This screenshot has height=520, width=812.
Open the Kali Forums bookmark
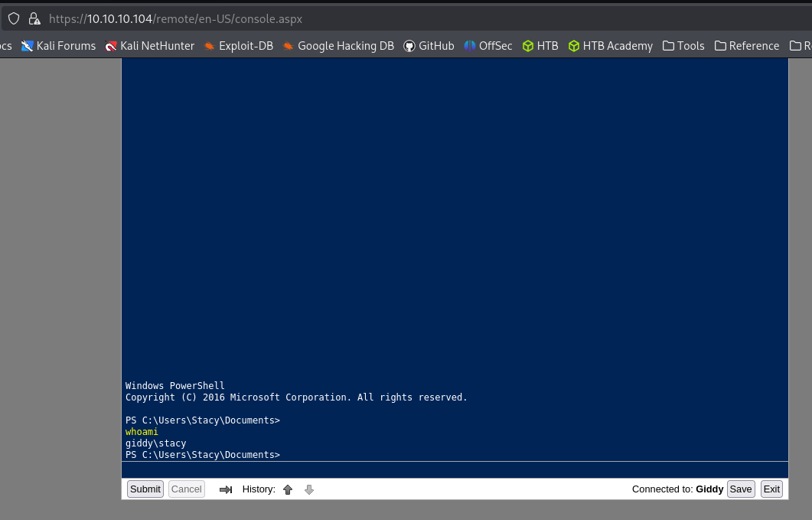pos(58,46)
